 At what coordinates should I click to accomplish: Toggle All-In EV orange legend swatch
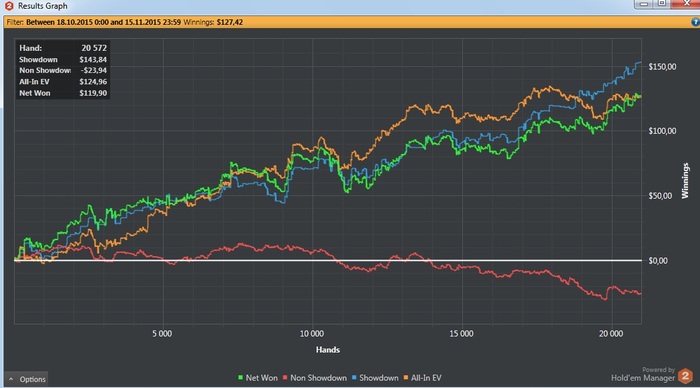coord(406,378)
